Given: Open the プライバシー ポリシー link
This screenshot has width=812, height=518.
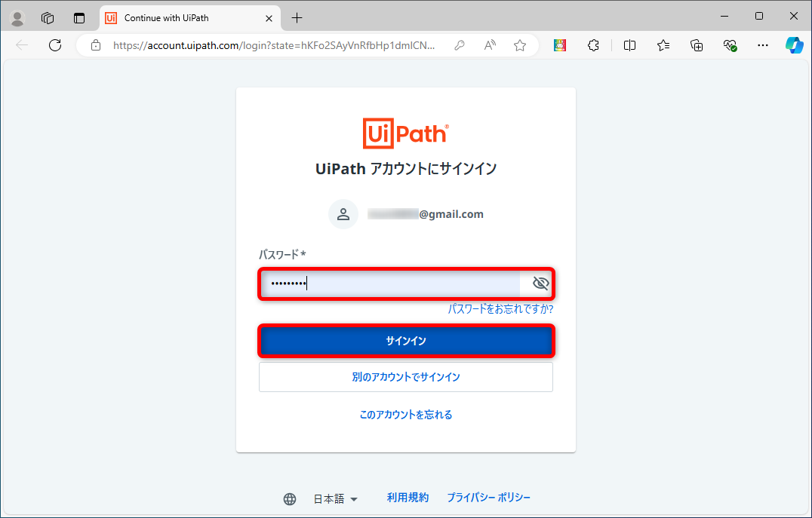Looking at the screenshot, I should pos(489,498).
